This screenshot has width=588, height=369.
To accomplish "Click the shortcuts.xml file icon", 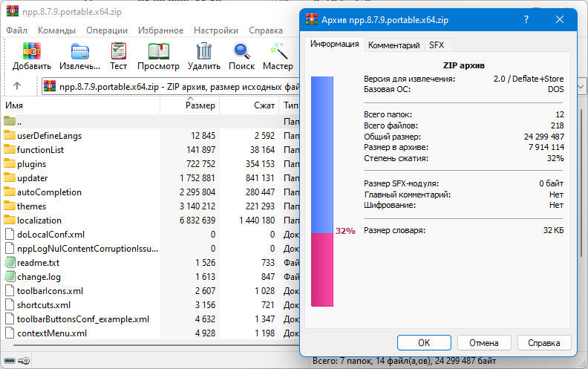I will [10, 305].
